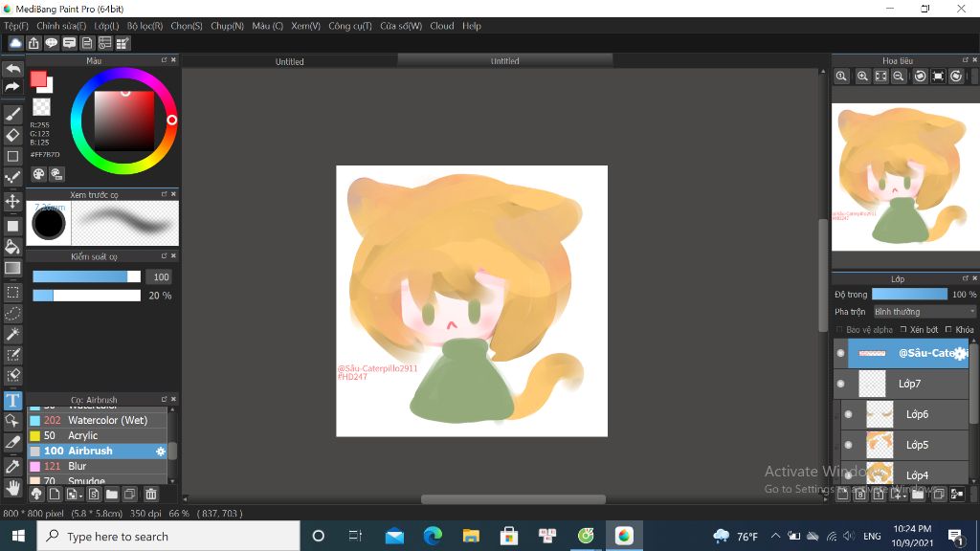Select the Magic Wand tool
The width and height of the screenshot is (980, 551).
pos(12,334)
